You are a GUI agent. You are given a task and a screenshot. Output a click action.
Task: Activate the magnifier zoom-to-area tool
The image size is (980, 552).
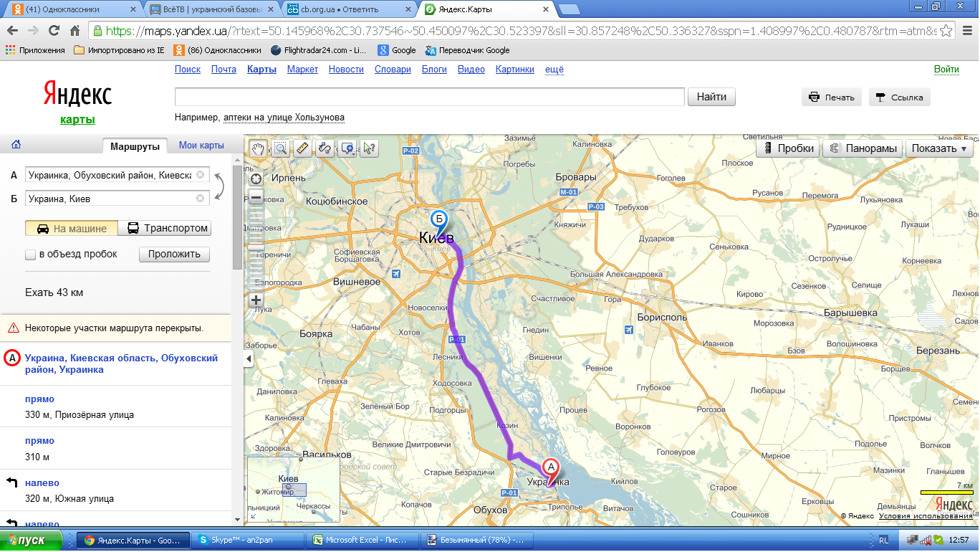pos(280,148)
